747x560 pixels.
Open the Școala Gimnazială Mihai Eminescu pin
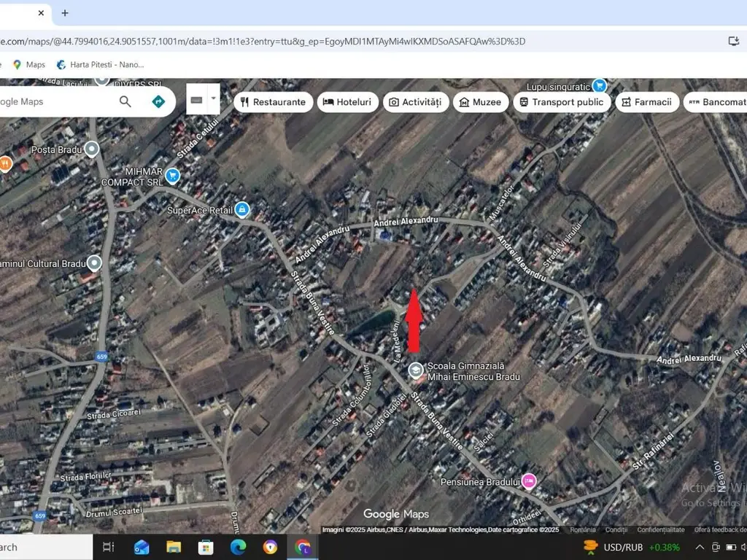pos(416,370)
